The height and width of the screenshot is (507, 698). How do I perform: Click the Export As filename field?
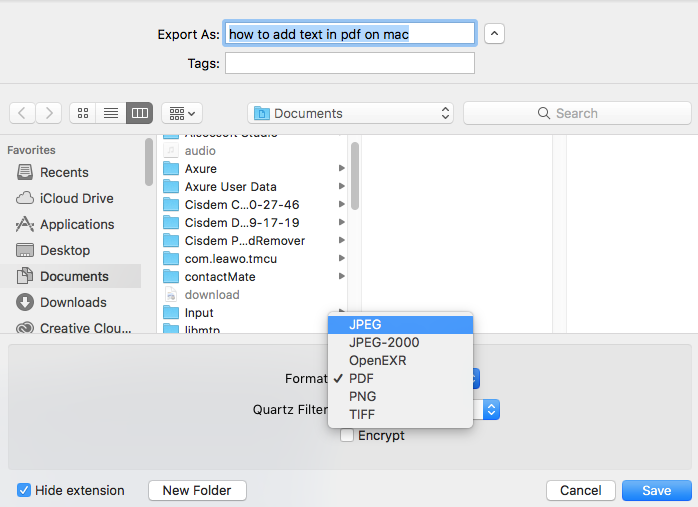tap(350, 34)
